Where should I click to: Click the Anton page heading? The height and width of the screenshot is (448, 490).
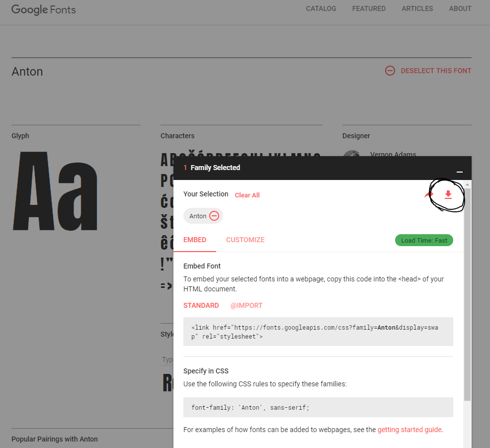(27, 72)
